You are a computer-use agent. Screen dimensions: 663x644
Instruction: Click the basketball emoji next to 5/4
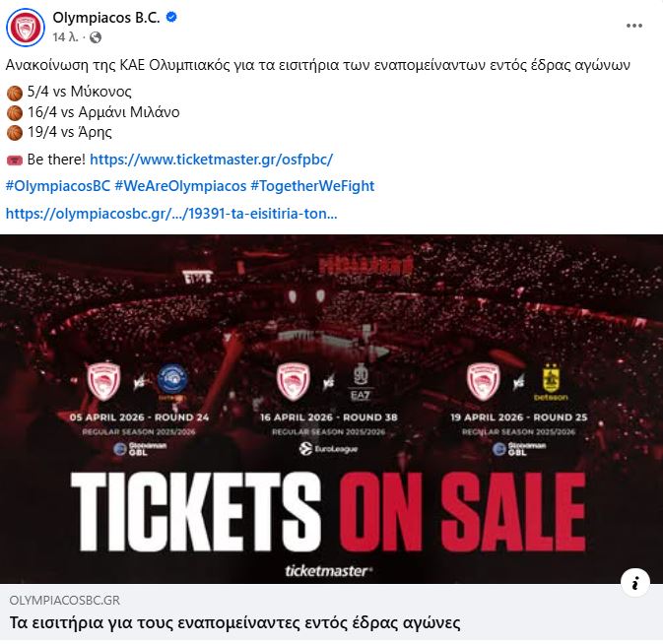point(15,93)
